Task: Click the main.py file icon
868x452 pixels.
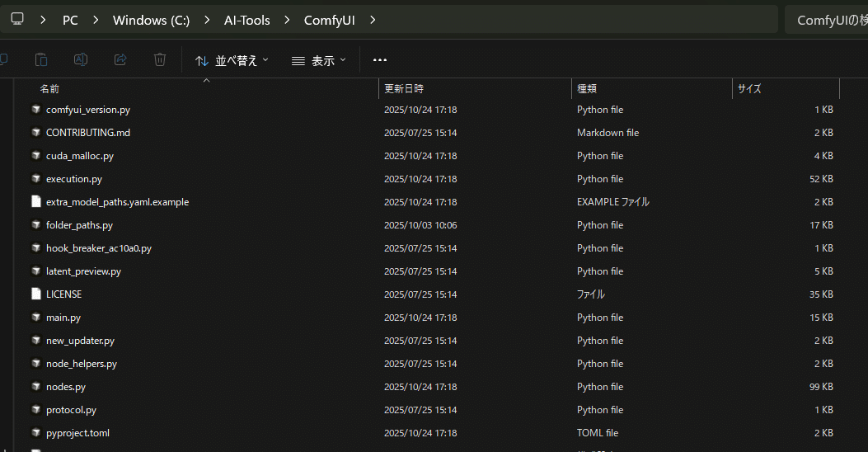Action: coord(36,318)
